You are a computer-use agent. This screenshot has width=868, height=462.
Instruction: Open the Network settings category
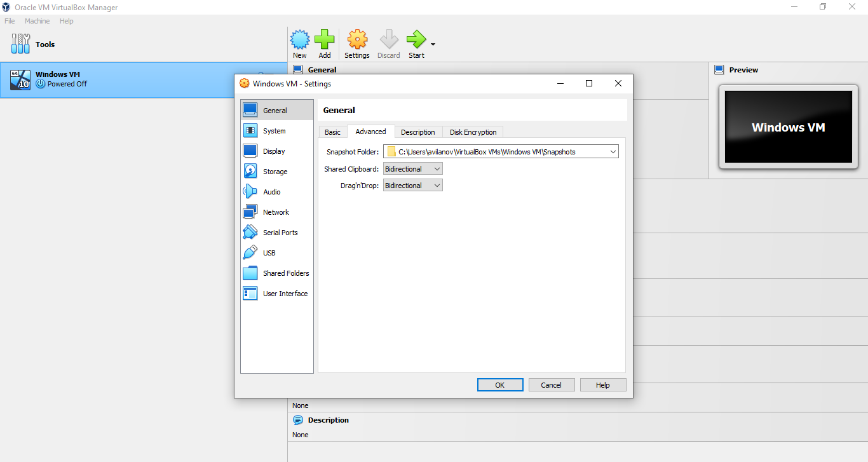277,212
